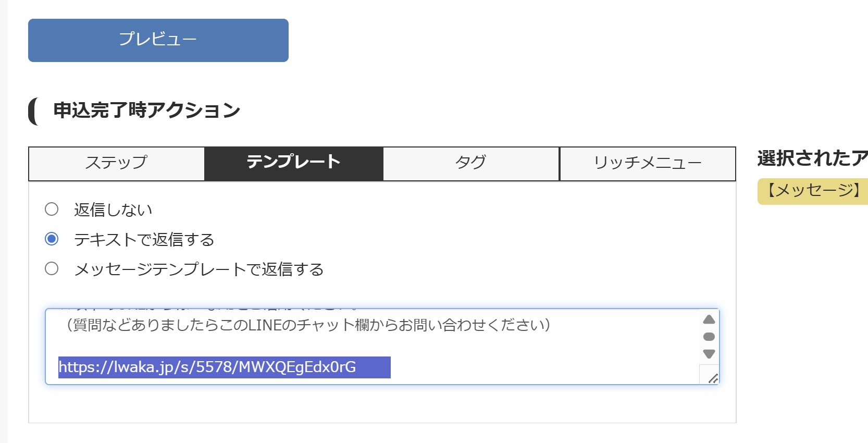This screenshot has width=868, height=443.
Task: Click the 選択されたア heading on right
Action: click(812, 158)
